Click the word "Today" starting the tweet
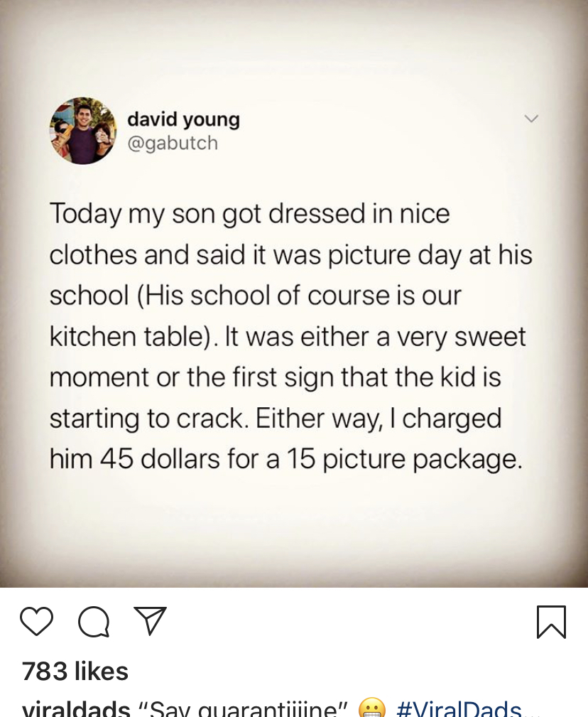Viewport: 588px width, 717px height. [85, 214]
